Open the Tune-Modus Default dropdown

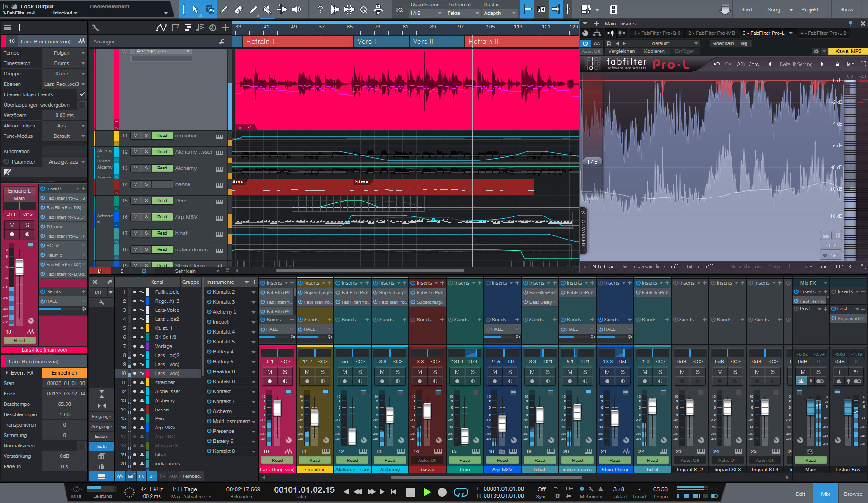pyautogui.click(x=64, y=136)
